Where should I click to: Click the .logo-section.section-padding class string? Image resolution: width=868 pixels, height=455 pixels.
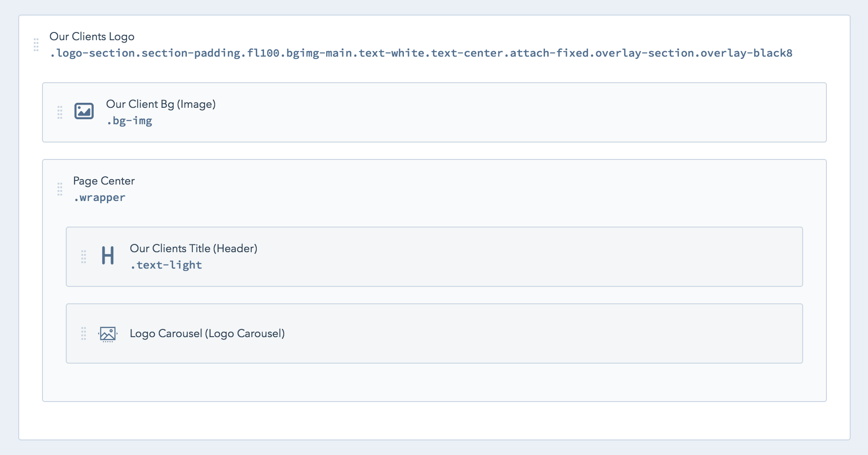(x=420, y=53)
